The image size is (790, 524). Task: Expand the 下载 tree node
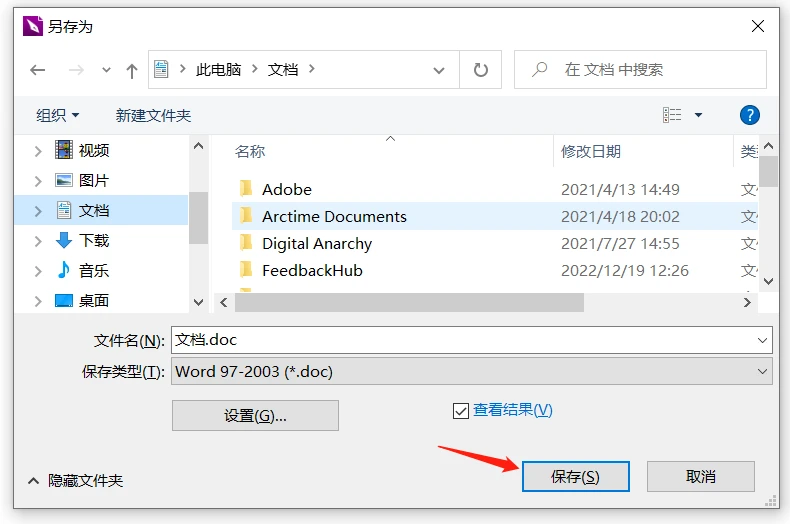click(38, 241)
